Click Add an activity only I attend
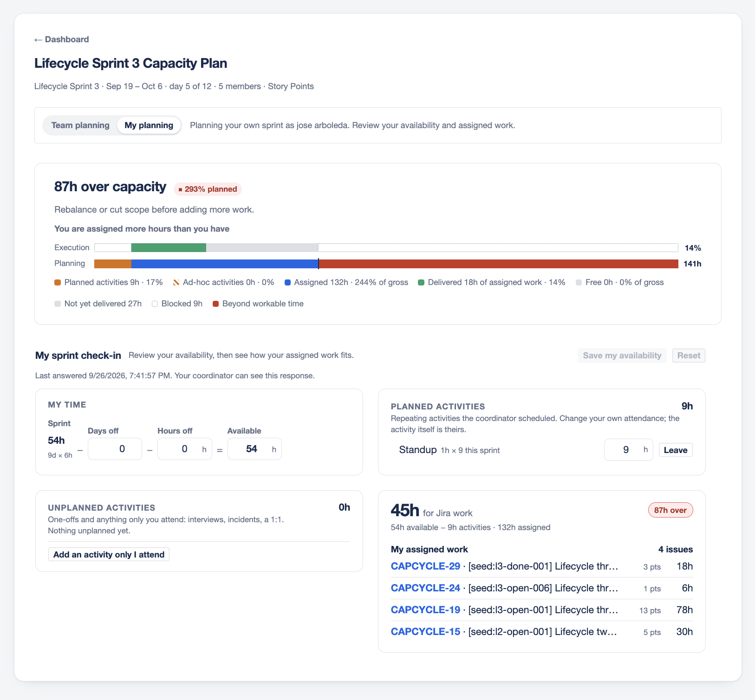755x700 pixels. tap(109, 554)
